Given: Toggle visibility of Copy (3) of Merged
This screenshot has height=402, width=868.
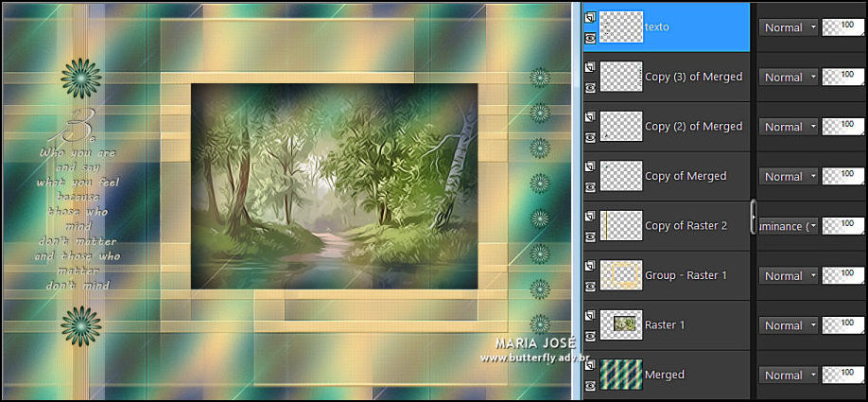Looking at the screenshot, I should click(590, 87).
